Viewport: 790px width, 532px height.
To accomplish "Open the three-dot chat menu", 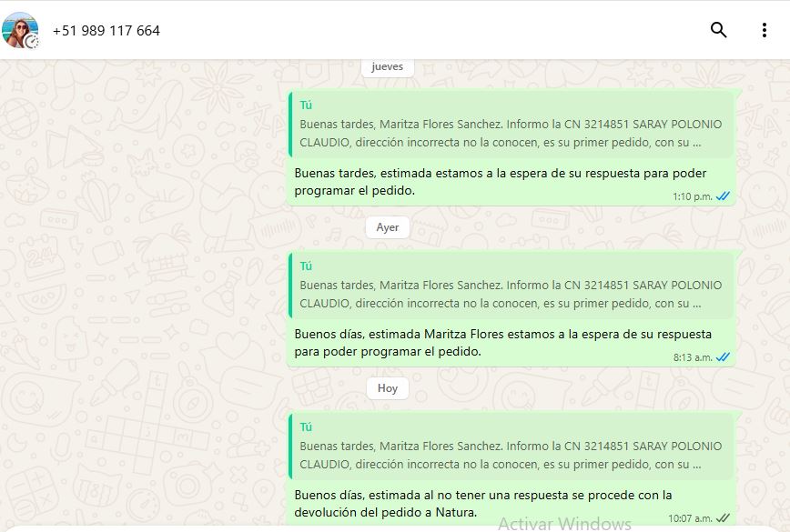I will [764, 30].
